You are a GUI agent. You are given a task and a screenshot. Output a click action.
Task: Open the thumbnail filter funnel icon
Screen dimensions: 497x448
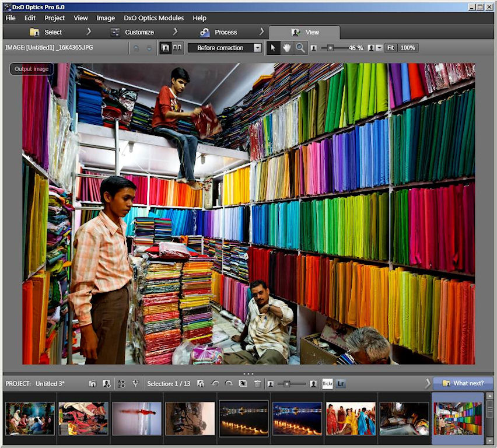point(135,383)
